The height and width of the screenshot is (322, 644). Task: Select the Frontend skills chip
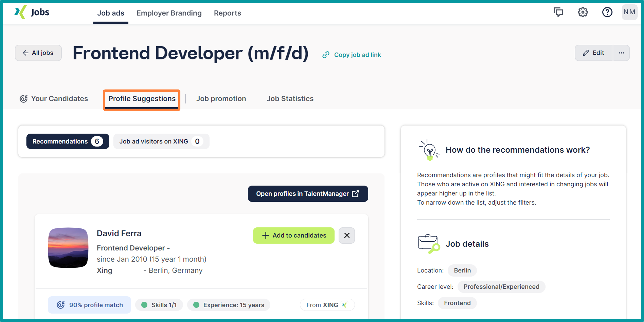(457, 303)
